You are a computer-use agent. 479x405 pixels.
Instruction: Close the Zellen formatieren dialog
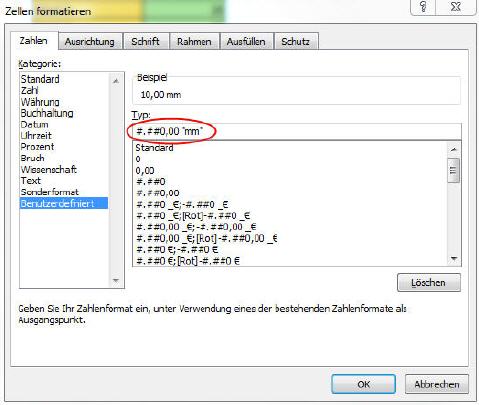(456, 7)
